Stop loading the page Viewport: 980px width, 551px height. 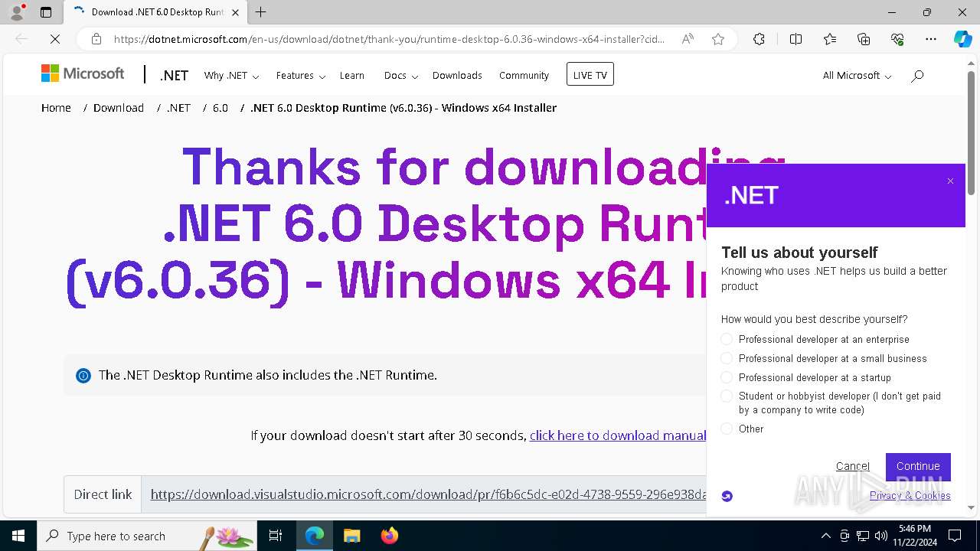[x=54, y=39]
